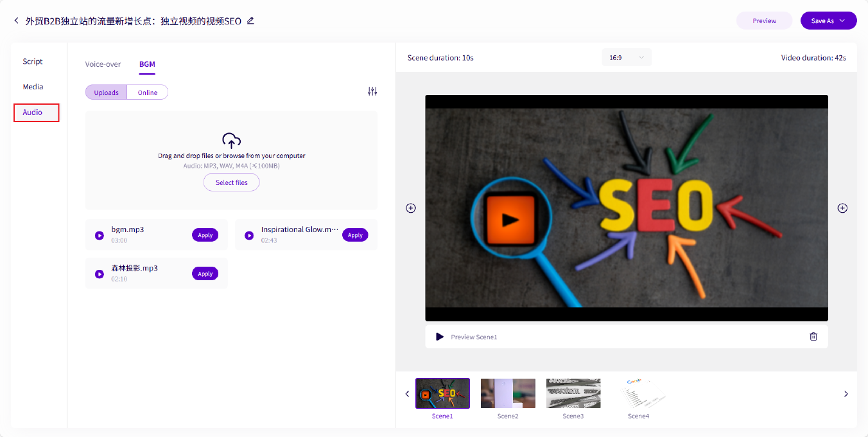Edit the project title with pencil icon

tap(250, 21)
